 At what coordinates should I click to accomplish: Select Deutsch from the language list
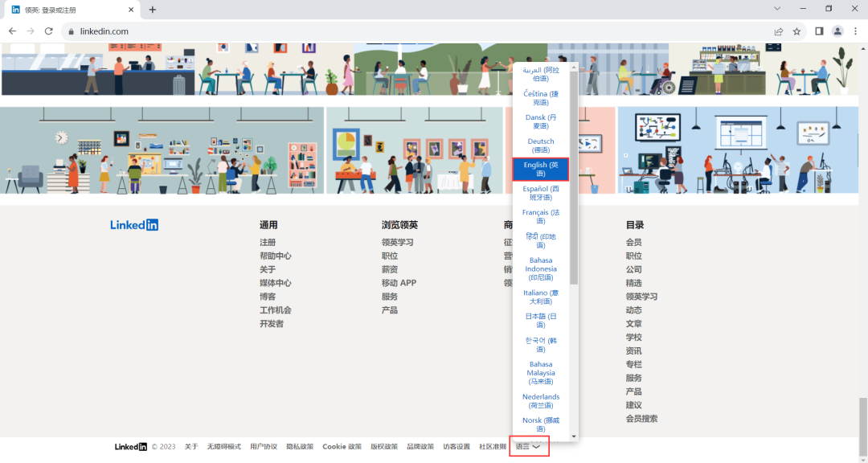(x=540, y=145)
